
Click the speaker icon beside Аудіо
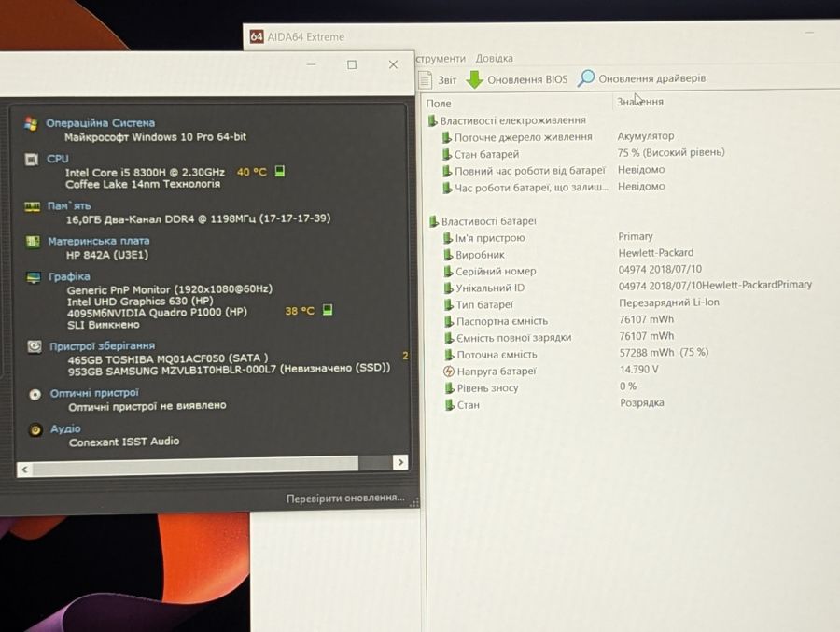point(35,430)
